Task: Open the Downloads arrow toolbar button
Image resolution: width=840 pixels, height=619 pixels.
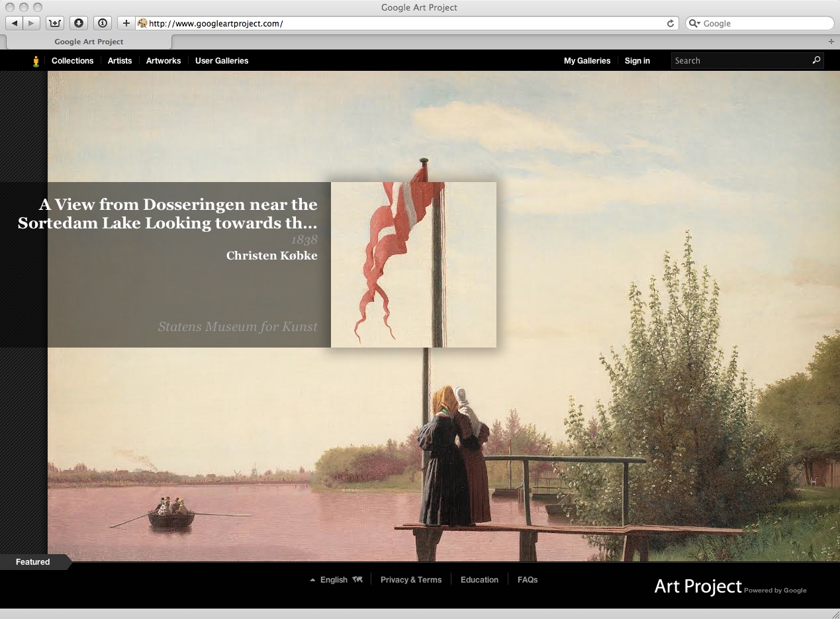Action: click(79, 23)
